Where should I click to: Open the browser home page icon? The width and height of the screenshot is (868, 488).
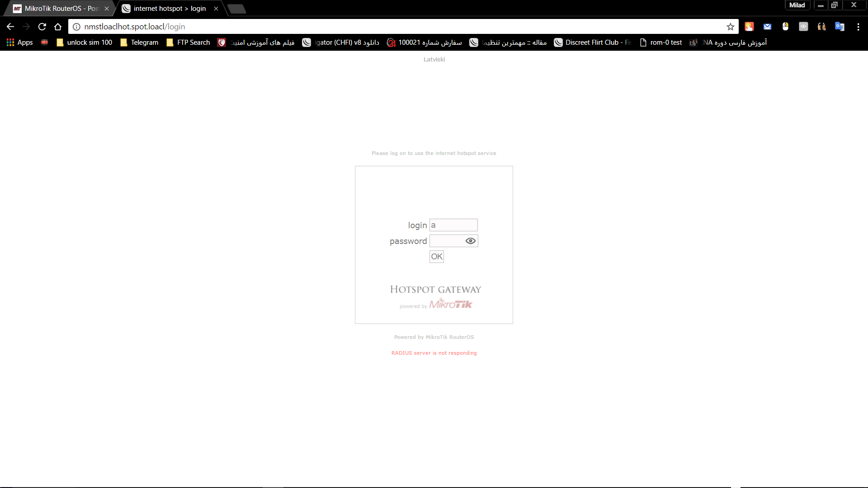point(57,27)
